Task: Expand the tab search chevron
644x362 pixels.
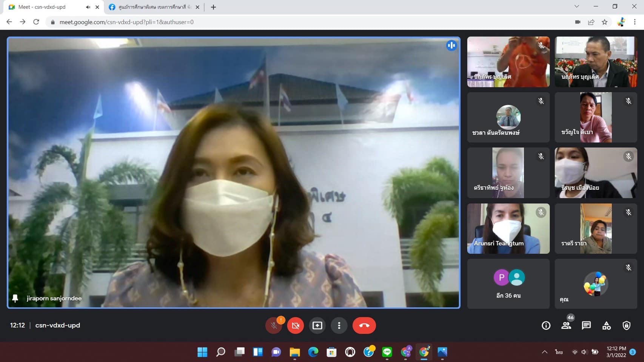Action: click(576, 6)
